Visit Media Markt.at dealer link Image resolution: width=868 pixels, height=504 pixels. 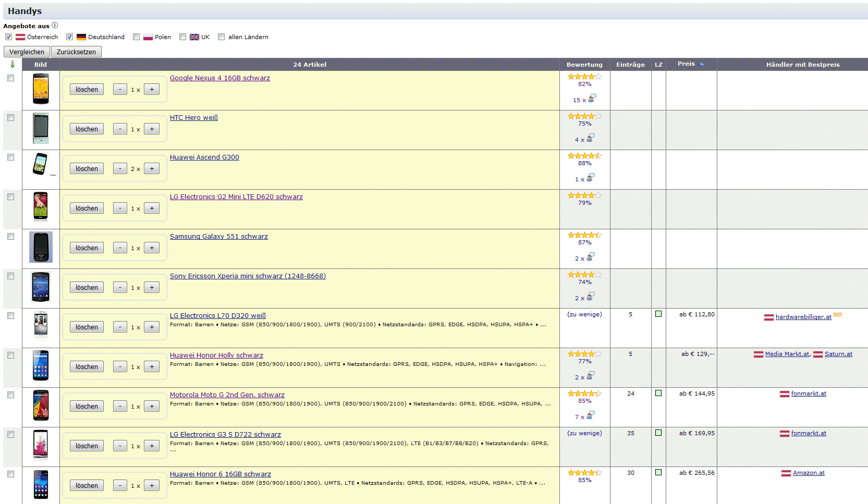pos(787,354)
